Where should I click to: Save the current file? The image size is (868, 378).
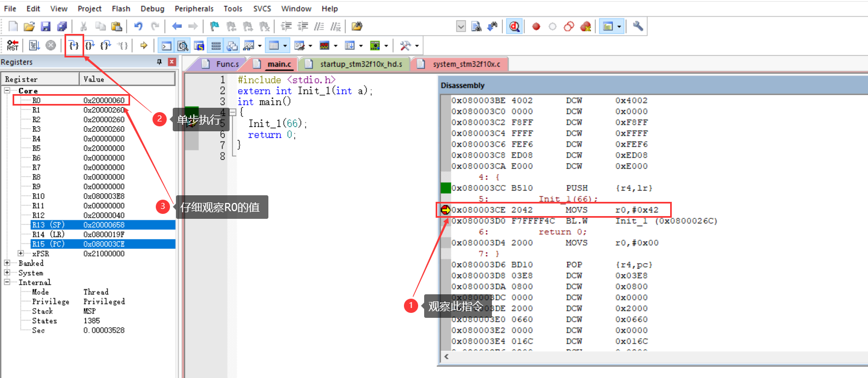pos(46,26)
